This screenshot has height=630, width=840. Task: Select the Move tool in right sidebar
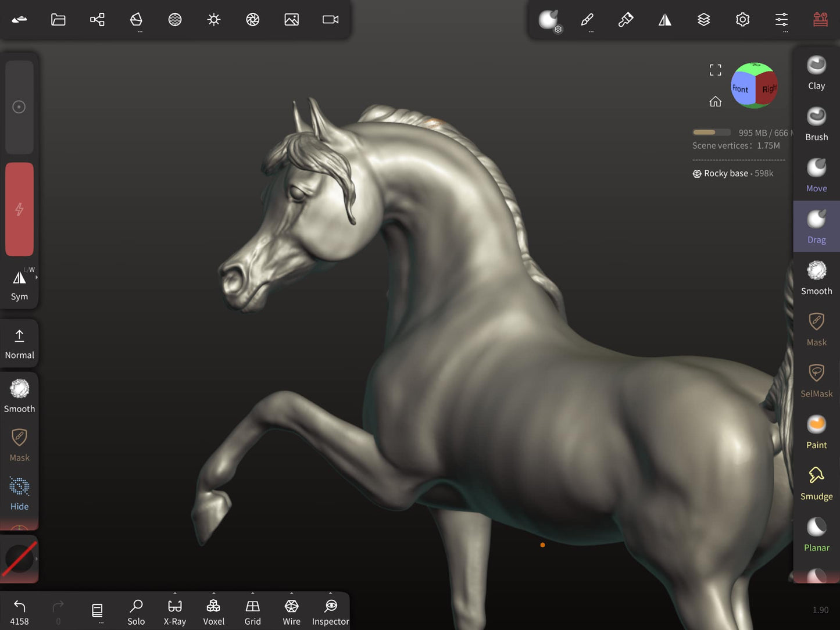click(816, 175)
